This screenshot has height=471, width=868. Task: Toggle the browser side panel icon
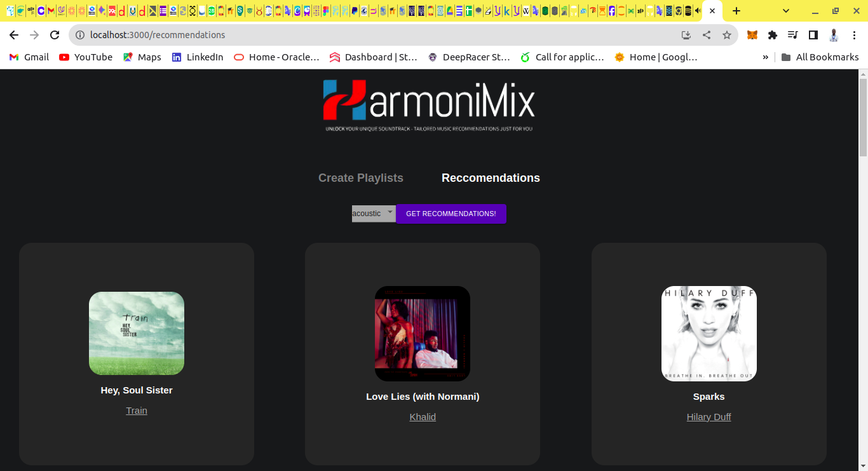pyautogui.click(x=813, y=35)
